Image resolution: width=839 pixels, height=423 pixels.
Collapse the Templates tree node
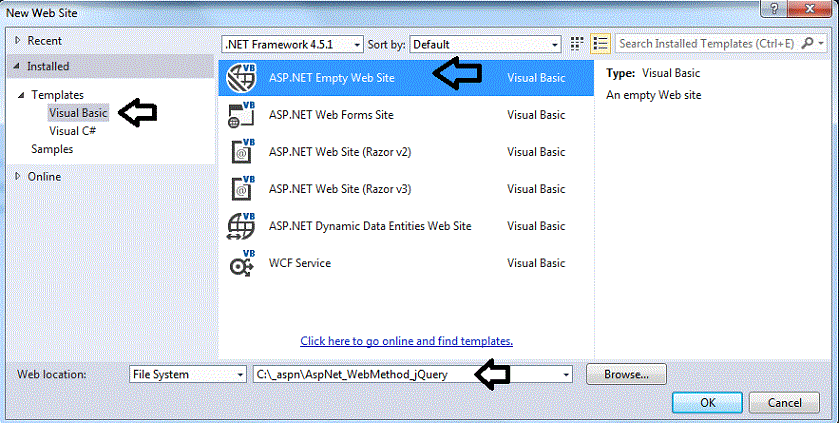click(x=21, y=95)
